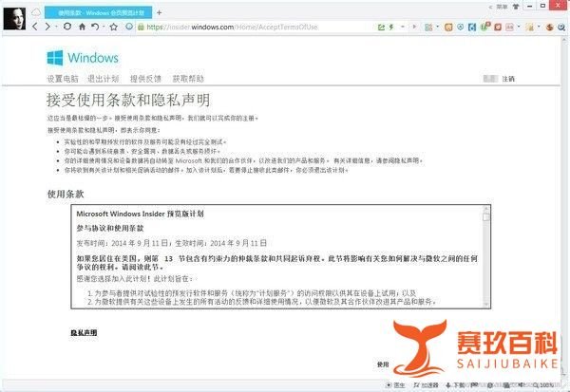Open the 退出计划 navigation link
Image resolution: width=570 pixels, height=392 pixels.
104,79
